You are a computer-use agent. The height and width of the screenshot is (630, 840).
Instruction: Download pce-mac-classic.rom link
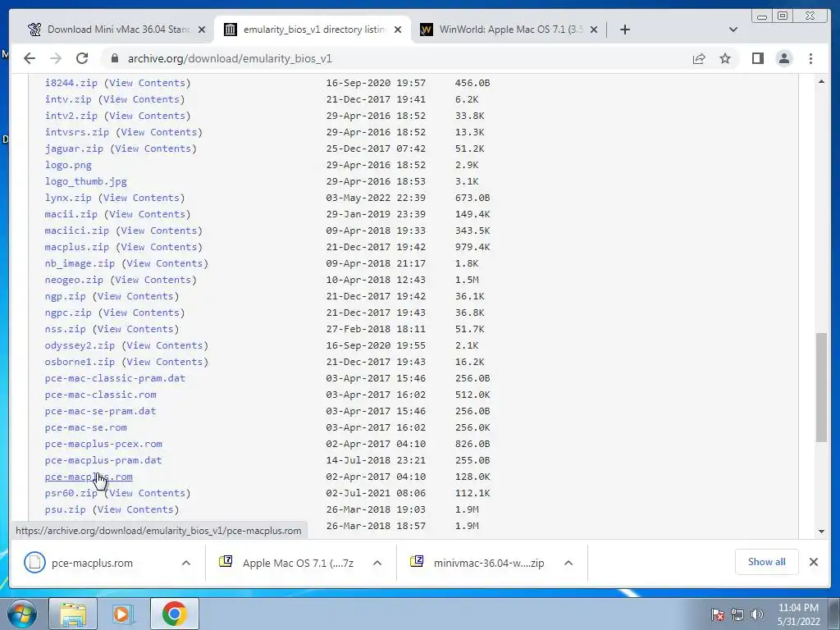(x=101, y=395)
